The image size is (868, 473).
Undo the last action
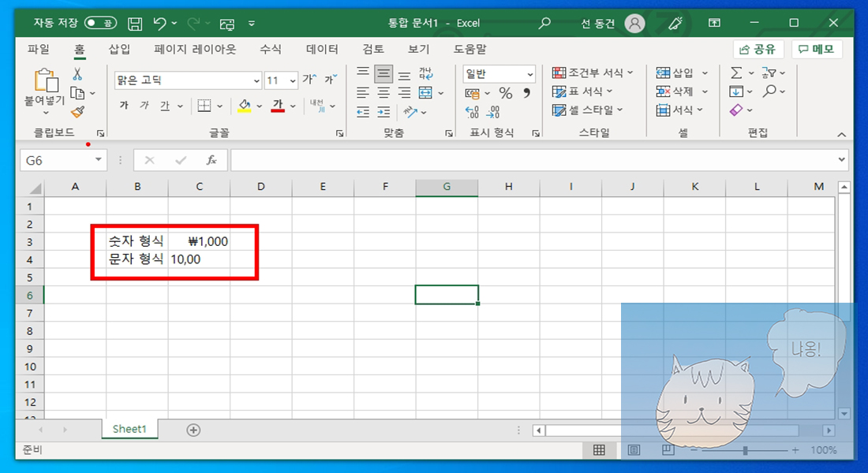coord(159,23)
